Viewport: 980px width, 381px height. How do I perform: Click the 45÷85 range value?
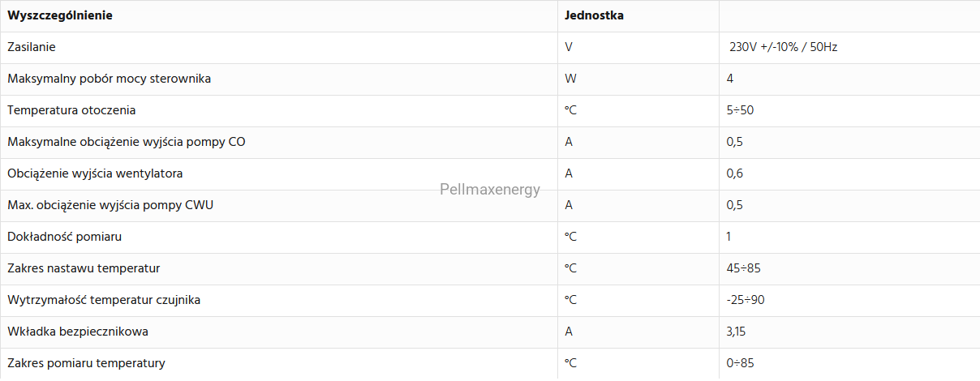click(744, 268)
